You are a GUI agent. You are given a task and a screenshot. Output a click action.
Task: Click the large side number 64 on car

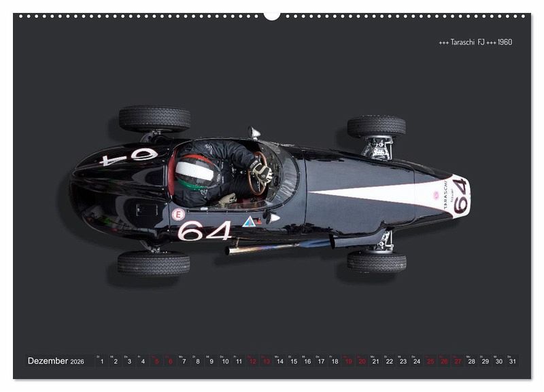pyautogui.click(x=204, y=231)
